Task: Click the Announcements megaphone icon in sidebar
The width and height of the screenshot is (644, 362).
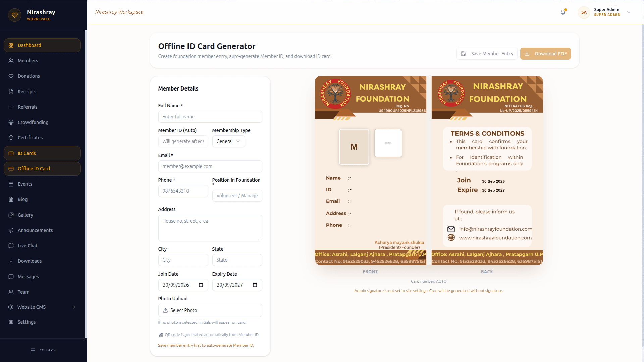Action: [x=11, y=230]
